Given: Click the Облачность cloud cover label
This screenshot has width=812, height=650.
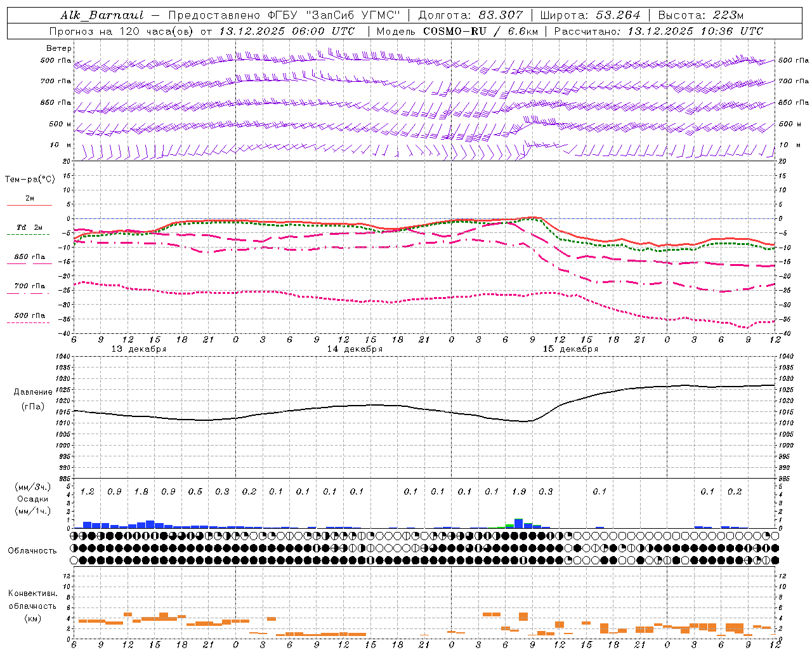Looking at the screenshot, I should pos(32,551).
